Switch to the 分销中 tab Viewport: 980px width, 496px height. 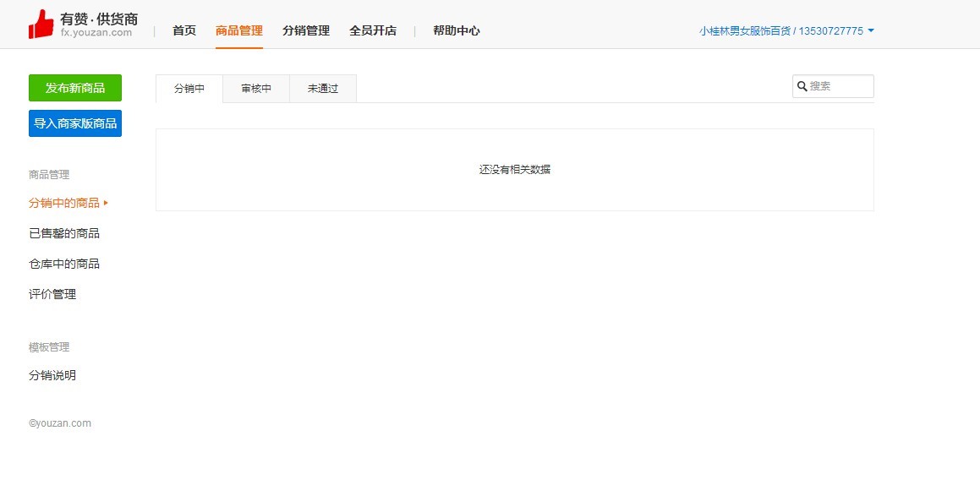pyautogui.click(x=189, y=89)
